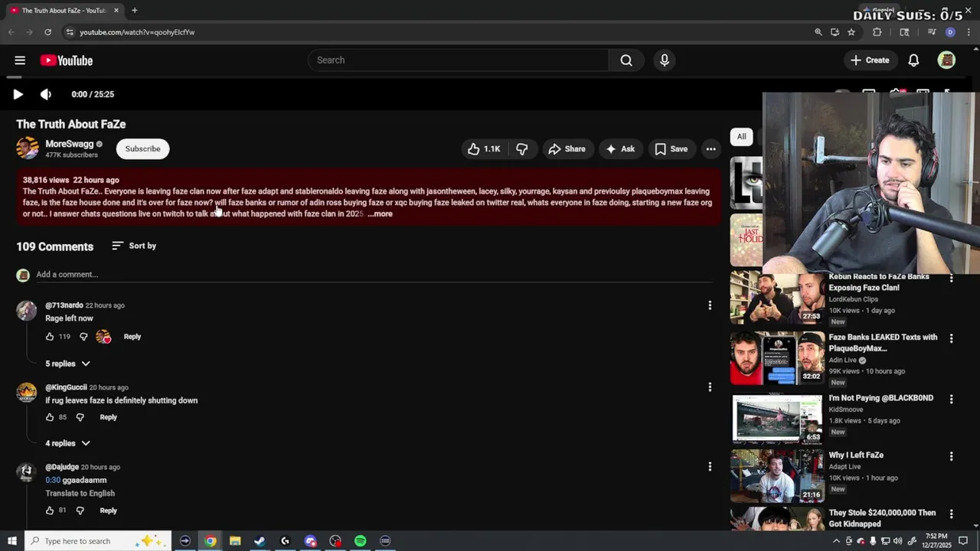Open Chrome three-dot menu
The width and height of the screenshot is (980, 551).
pos(969,32)
